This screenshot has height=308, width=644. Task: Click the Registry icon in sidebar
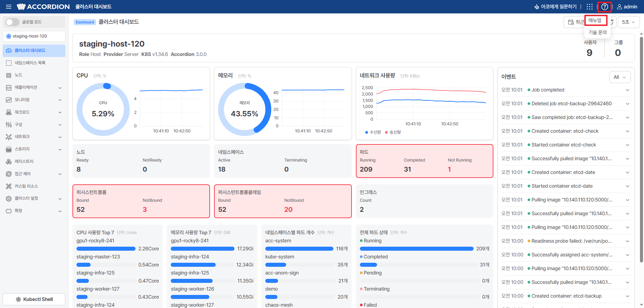[x=9, y=162]
